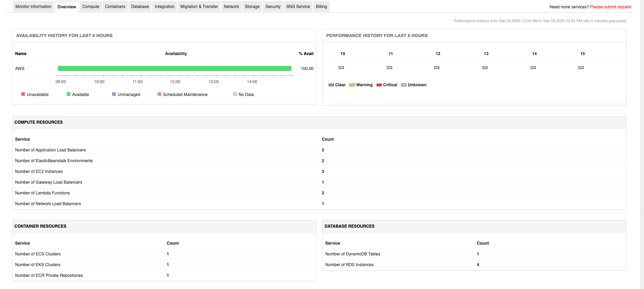Click the performance status icon under hour 13
The width and height of the screenshot is (644, 289).
click(485, 68)
